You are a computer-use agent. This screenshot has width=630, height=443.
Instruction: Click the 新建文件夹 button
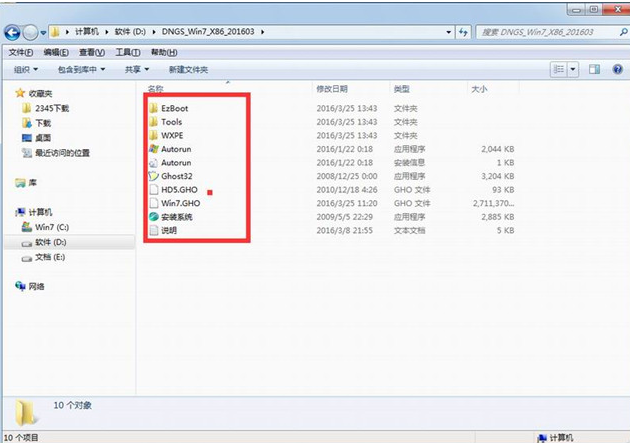(188, 70)
